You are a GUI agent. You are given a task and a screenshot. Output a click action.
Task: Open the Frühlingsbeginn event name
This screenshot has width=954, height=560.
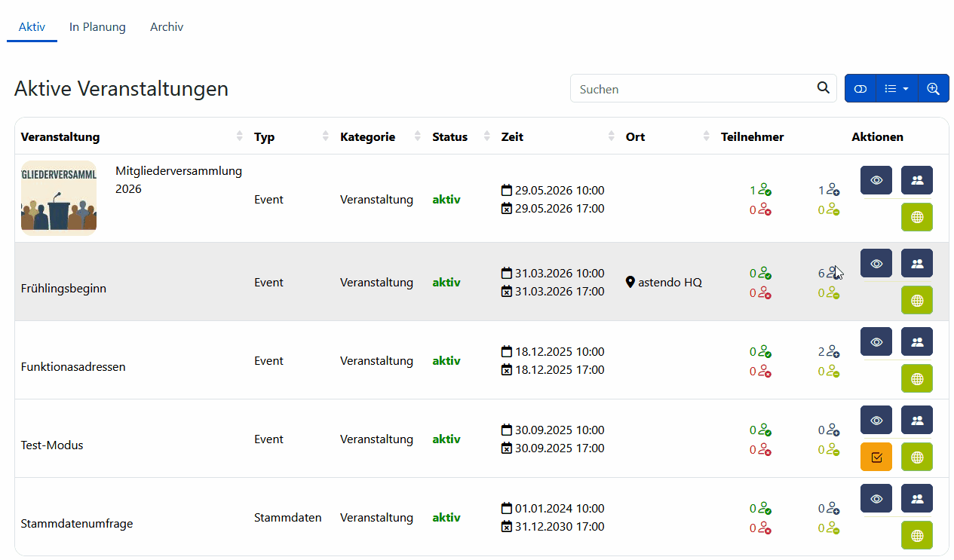[63, 289]
